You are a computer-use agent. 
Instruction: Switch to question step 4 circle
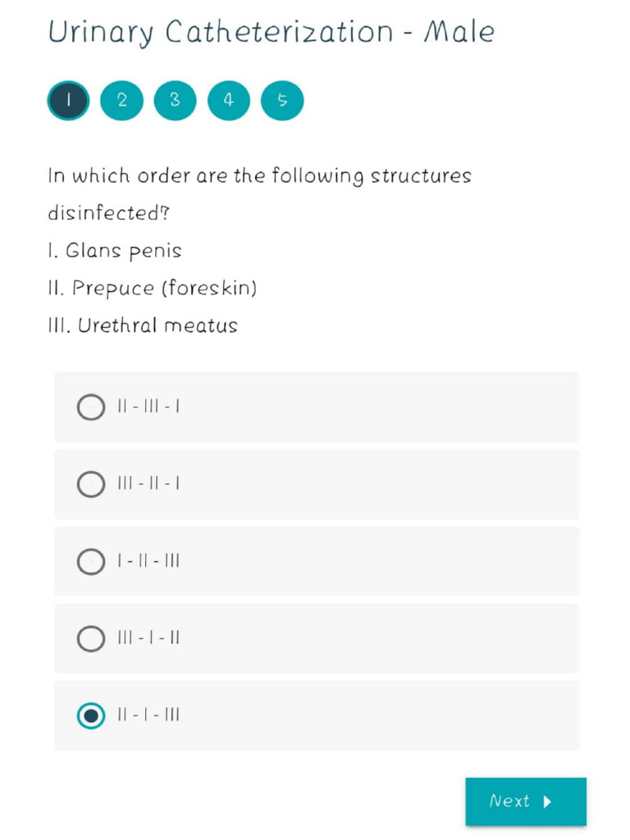click(x=229, y=100)
